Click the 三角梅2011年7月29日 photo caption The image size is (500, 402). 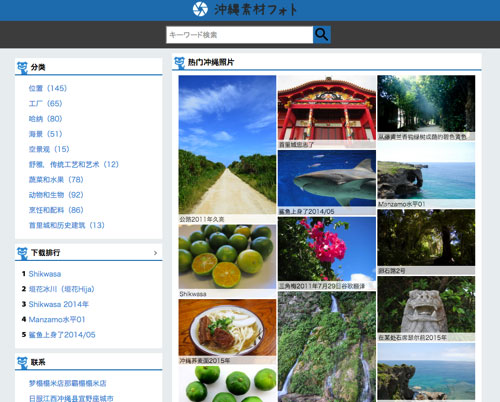[322, 286]
